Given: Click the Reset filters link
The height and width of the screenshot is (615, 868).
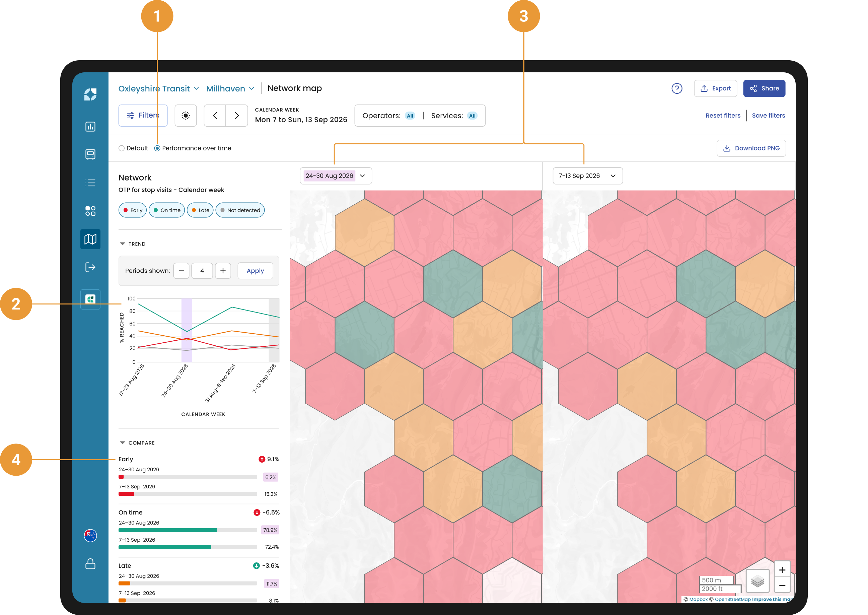Looking at the screenshot, I should coord(723,116).
